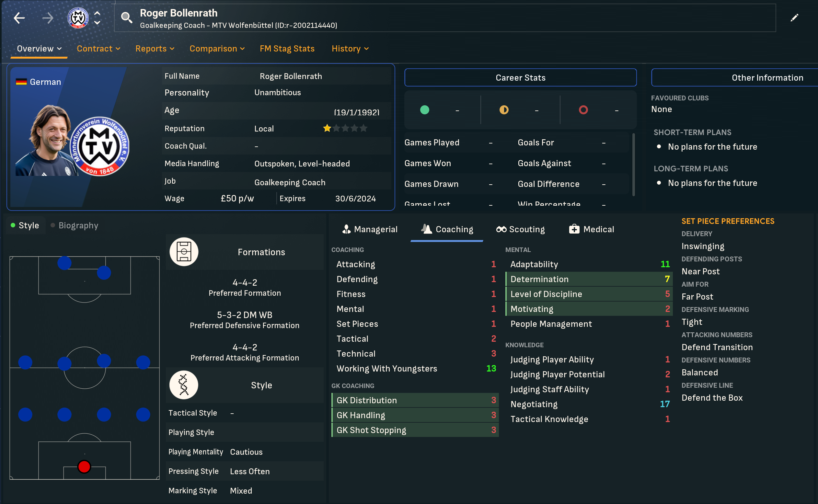This screenshot has height=504, width=818.
Task: Click the Other Information button
Action: pos(767,78)
